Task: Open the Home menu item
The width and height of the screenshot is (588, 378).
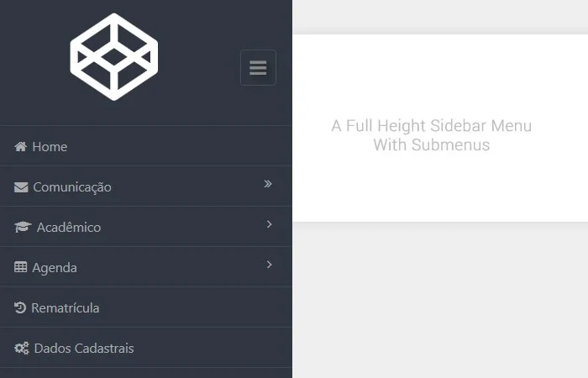Action: pyautogui.click(x=146, y=146)
